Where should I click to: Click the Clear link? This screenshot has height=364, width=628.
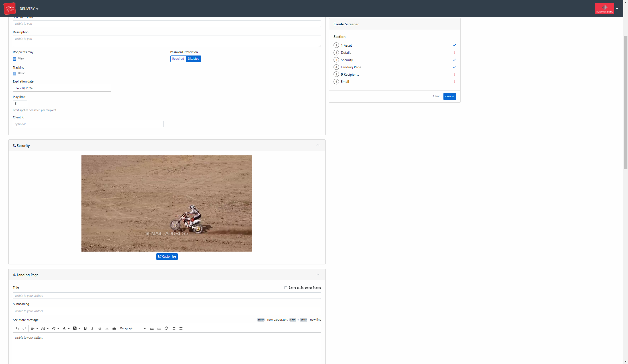coord(436,96)
